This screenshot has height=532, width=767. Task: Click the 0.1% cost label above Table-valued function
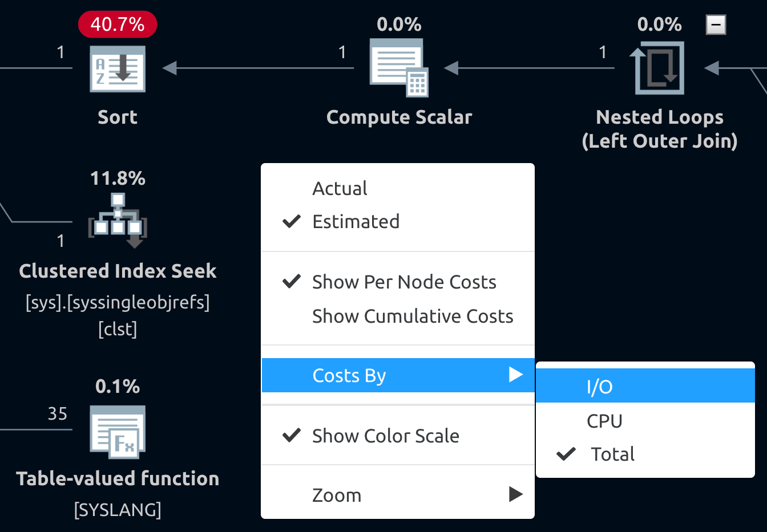tap(118, 387)
